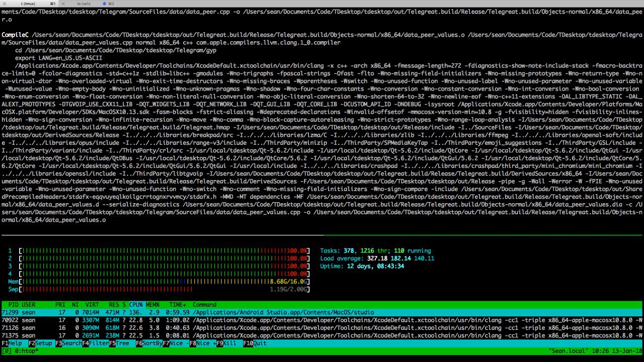Select the highlighted CPU% column header

click(136, 305)
